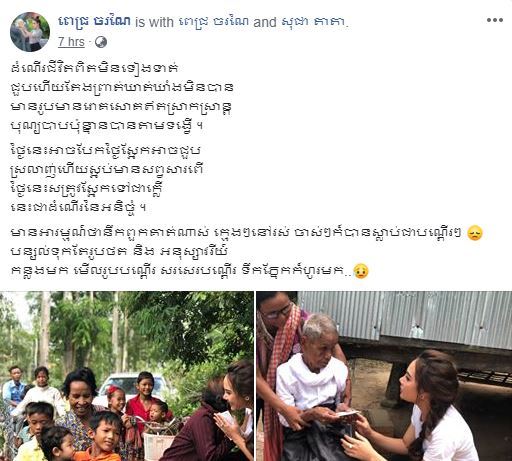Open the '7 hrs' timestamp link

pos(71,42)
